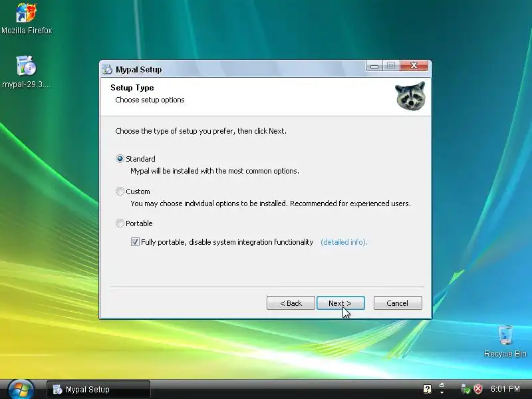
Task: Select the Standard setup radio button
Action: click(120, 159)
